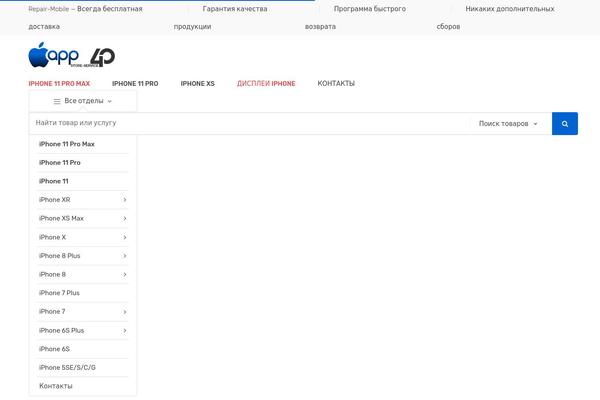Open iPhone 5SE/S/C/G category
Viewport: 600px width, 400px height.
click(x=67, y=367)
